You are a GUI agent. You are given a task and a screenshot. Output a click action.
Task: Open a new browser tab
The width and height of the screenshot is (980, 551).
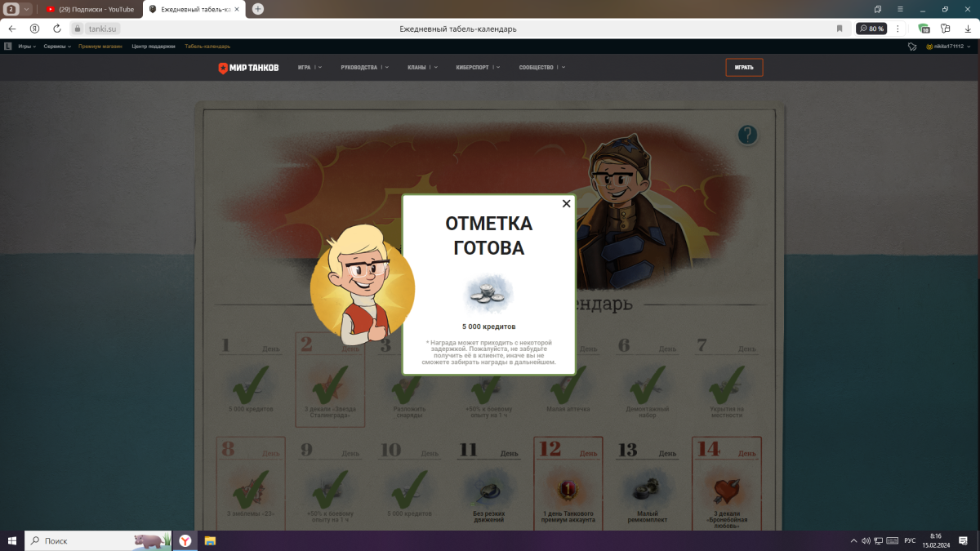[258, 9]
